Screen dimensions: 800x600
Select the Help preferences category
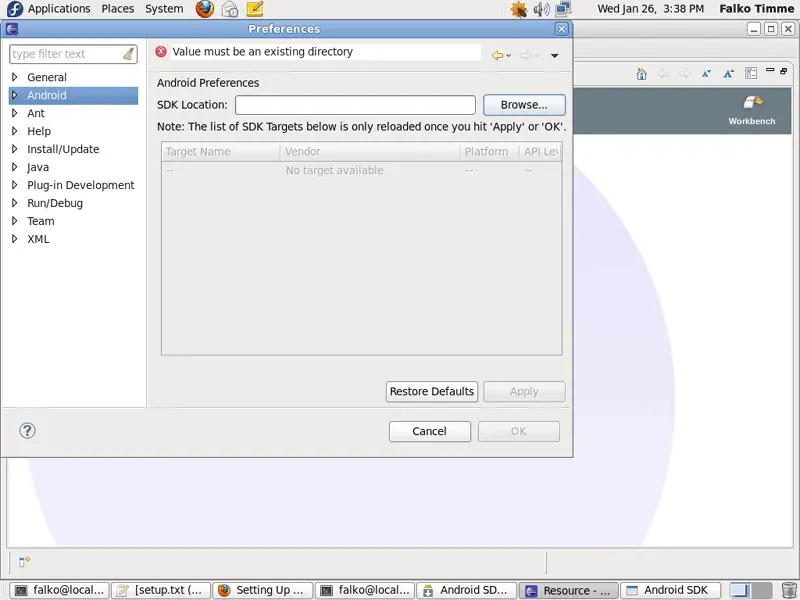(x=39, y=131)
